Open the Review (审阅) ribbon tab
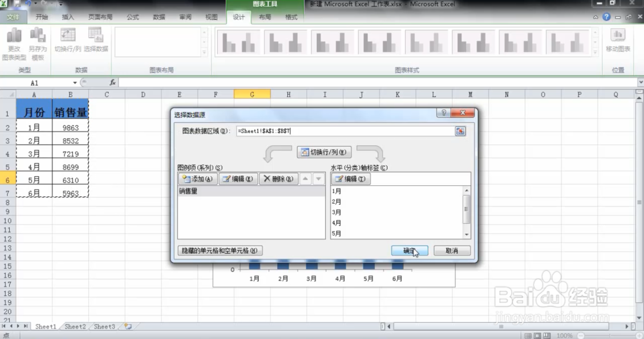This screenshot has width=644, height=339. 185,17
